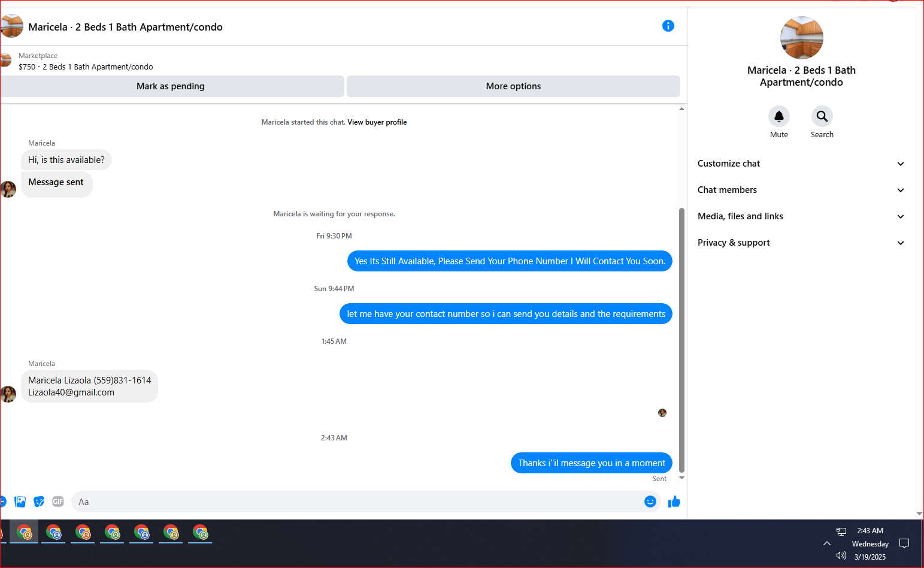Image resolution: width=924 pixels, height=568 pixels.
Task: Open the network icon in system tray
Action: [x=841, y=531]
